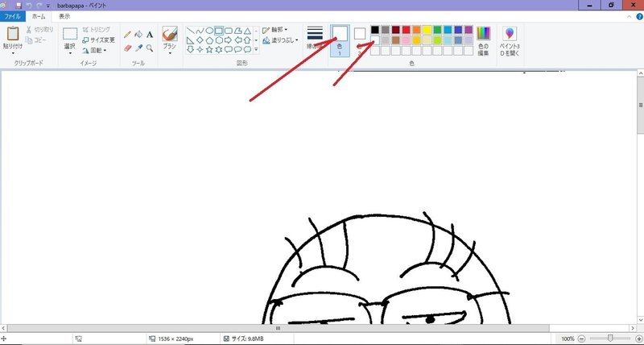Open the ファイル menu
Viewport: 644px width, 345px height.
(x=13, y=16)
